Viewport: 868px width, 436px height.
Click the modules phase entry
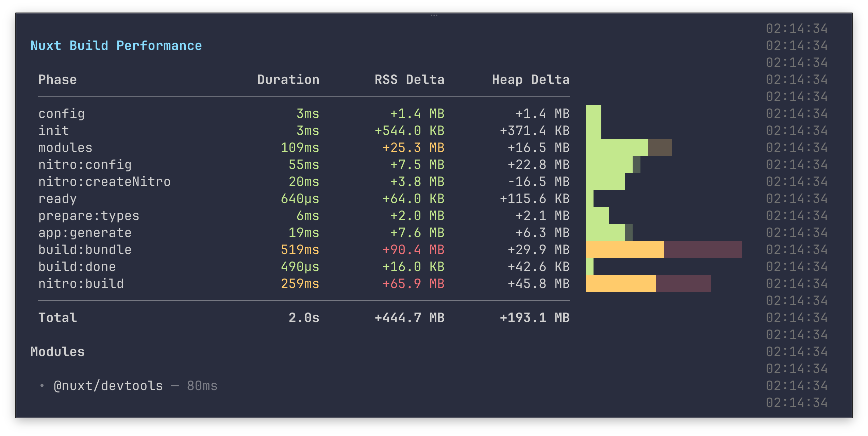(65, 147)
